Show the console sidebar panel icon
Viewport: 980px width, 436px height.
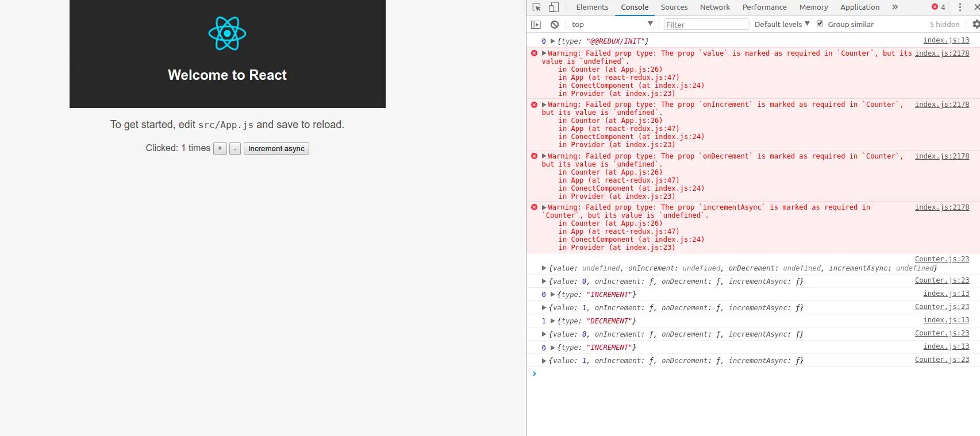coord(536,25)
